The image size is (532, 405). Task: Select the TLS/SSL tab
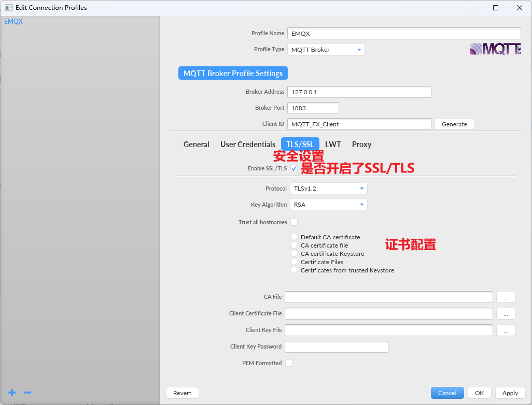click(300, 144)
